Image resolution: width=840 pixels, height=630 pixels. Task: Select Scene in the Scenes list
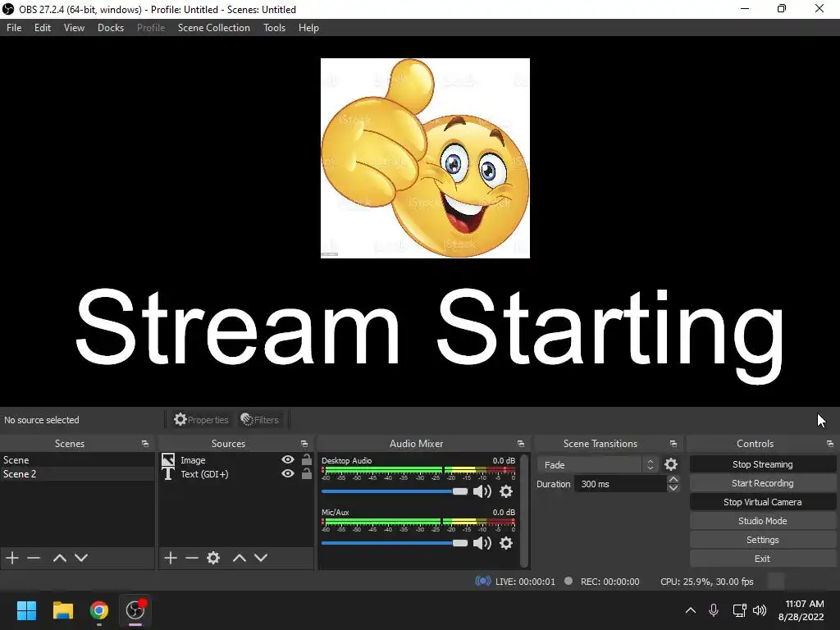point(77,459)
